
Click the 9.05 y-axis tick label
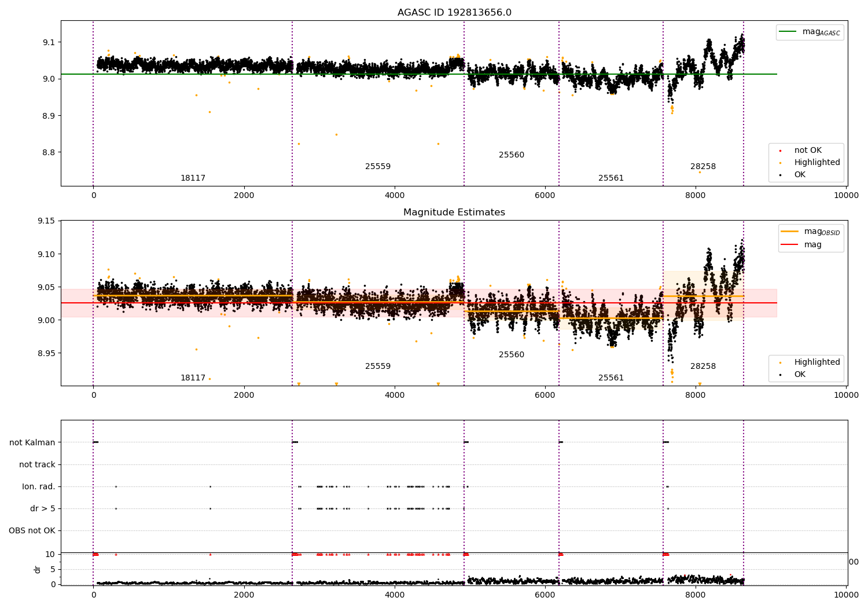pos(46,287)
